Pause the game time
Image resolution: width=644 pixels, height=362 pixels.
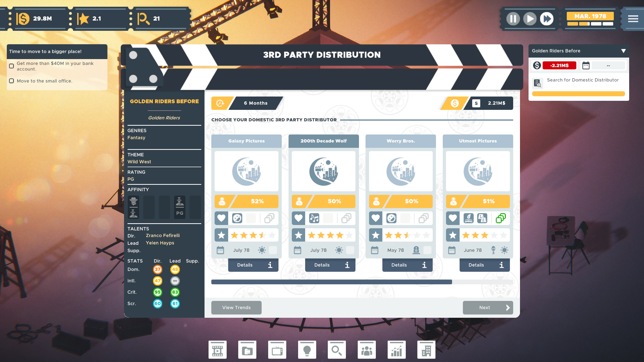pos(513,19)
